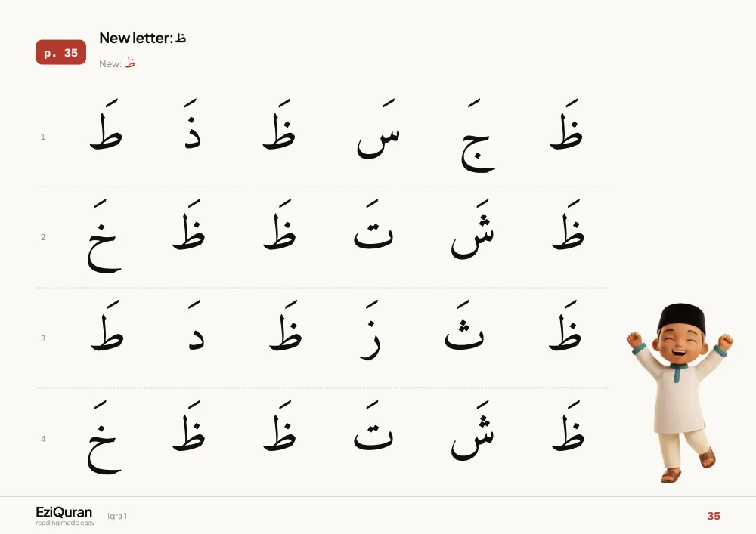Select the row number 1 label
The image size is (756, 534).
(43, 137)
